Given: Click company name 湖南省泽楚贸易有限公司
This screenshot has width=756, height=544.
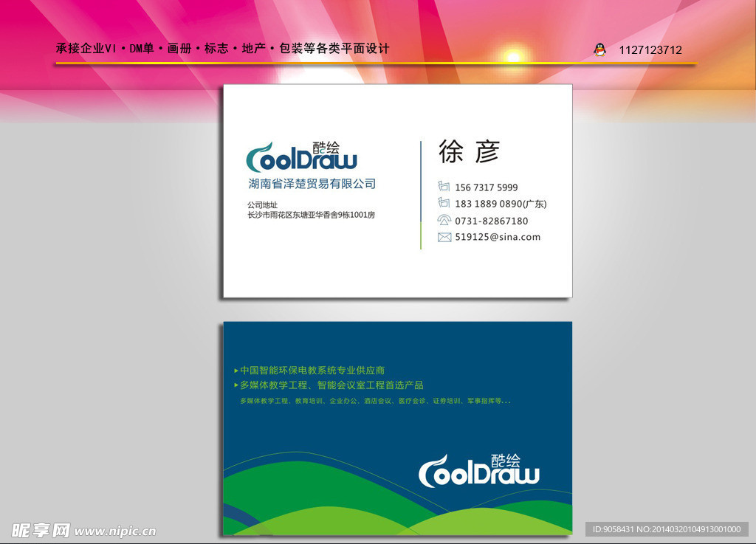Looking at the screenshot, I should 312,184.
